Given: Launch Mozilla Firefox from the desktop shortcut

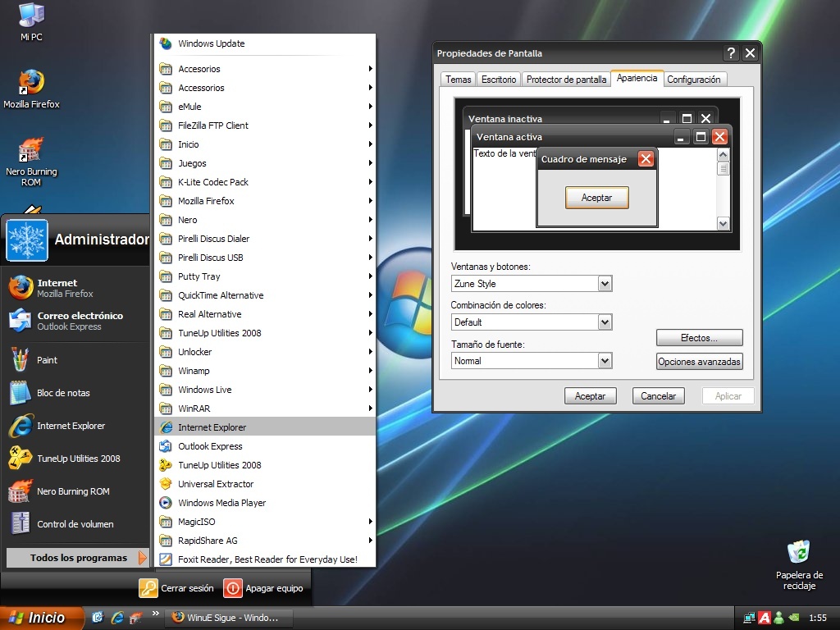Looking at the screenshot, I should [x=31, y=89].
